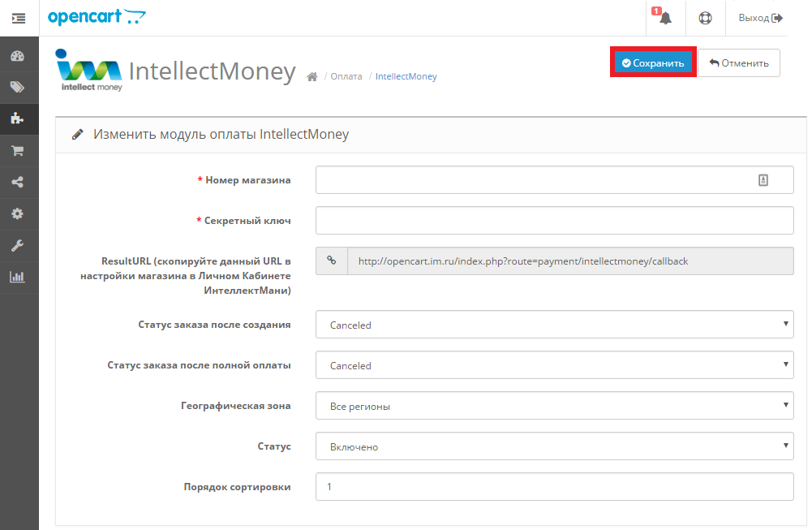Open the 'Статус' dropdown set to Включено
This screenshot has height=530, width=812.
click(554, 446)
